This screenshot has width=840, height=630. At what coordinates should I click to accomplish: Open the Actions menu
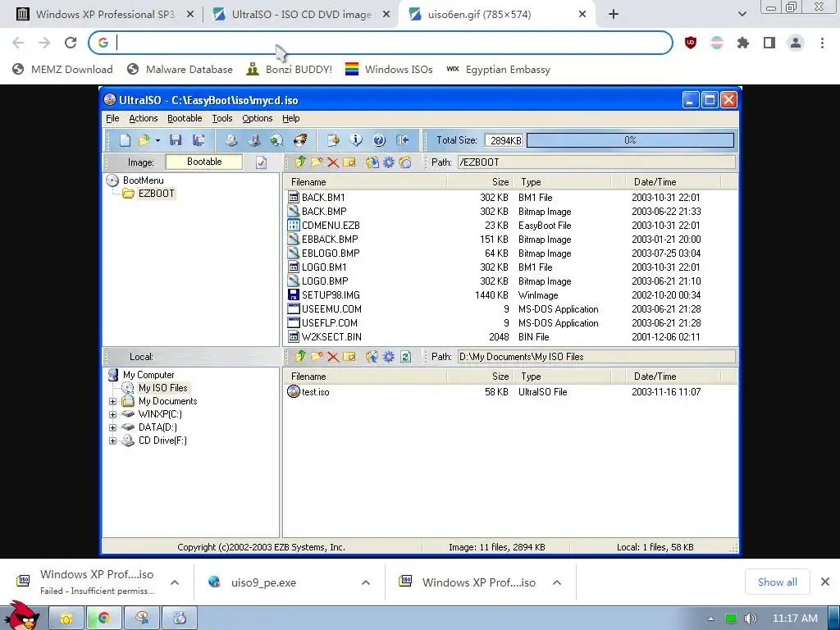click(x=143, y=118)
